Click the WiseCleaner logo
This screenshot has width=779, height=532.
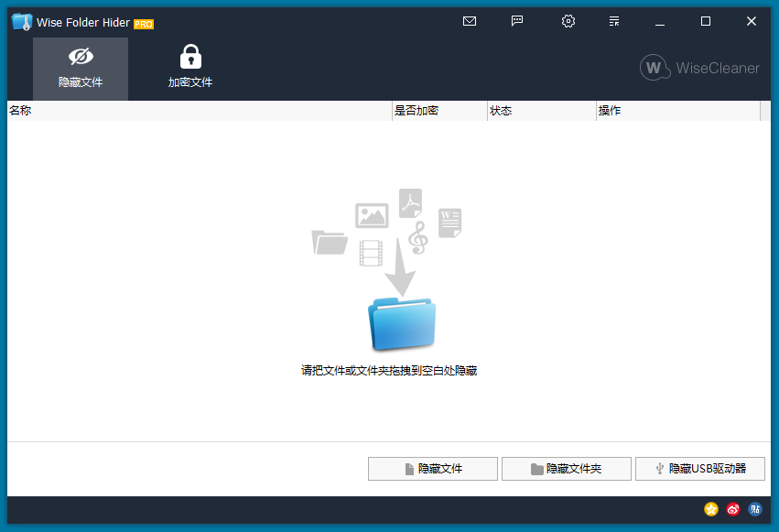(700, 68)
